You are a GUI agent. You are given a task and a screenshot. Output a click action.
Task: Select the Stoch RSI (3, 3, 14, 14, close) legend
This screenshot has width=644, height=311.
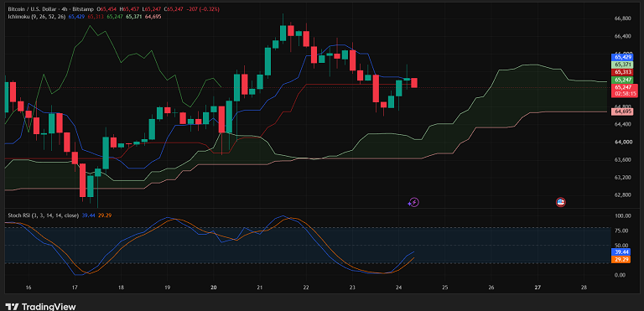point(44,215)
